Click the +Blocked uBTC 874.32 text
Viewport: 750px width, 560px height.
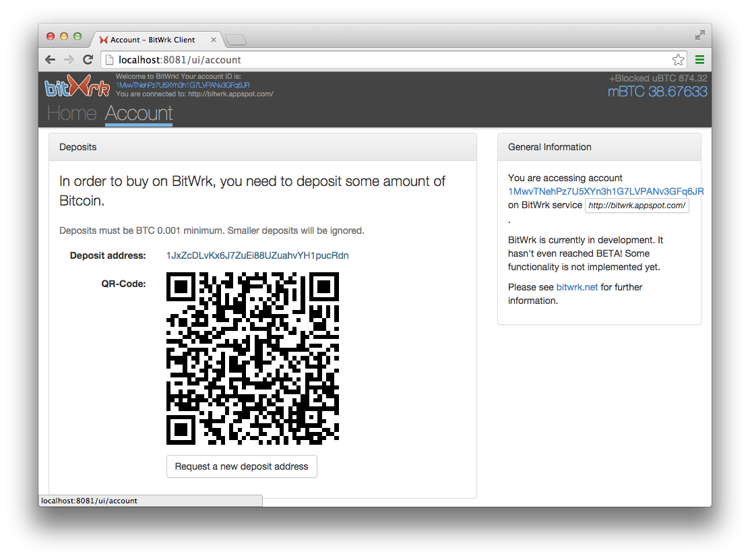click(x=658, y=78)
